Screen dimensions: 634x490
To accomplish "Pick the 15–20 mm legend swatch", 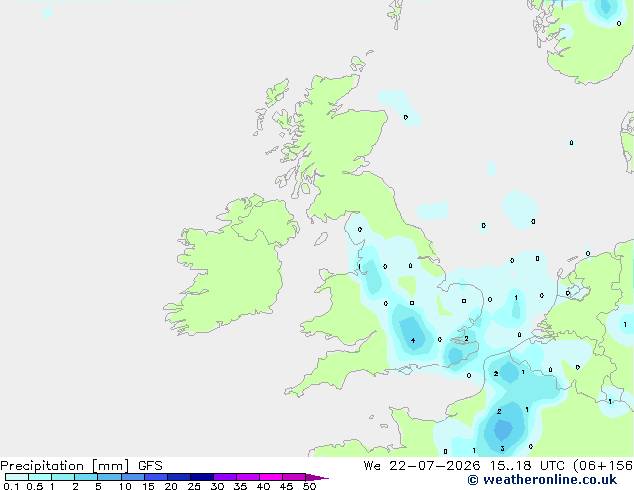I will click(x=156, y=477).
